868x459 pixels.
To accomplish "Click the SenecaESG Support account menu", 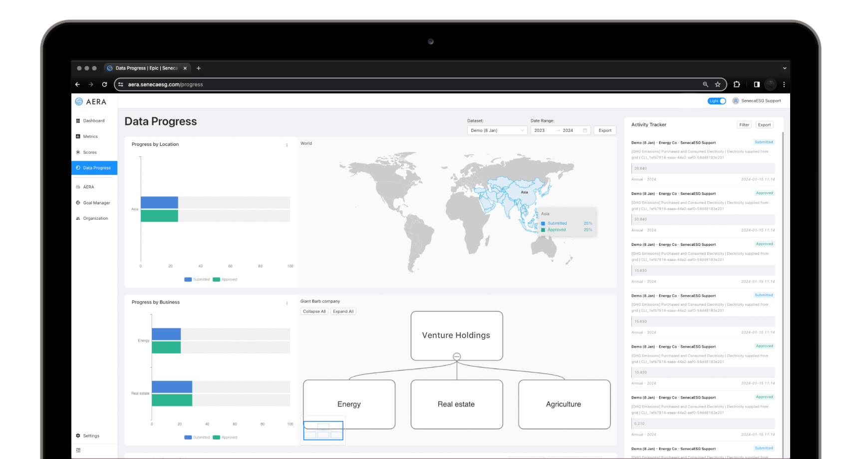I will click(756, 100).
